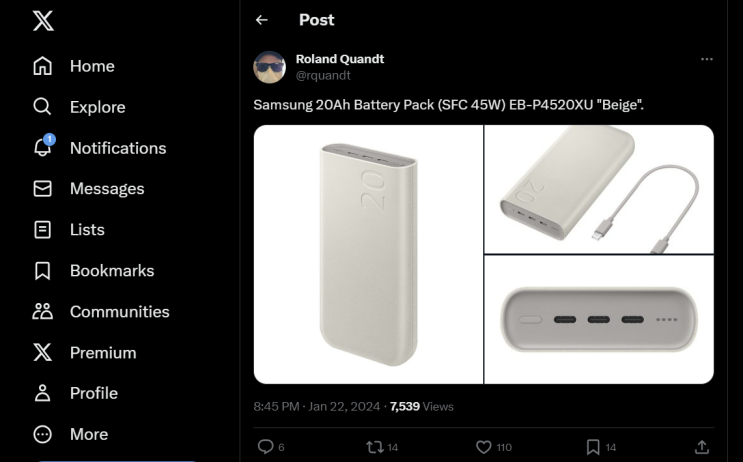
Task: Open the @rquandt handle link
Action: coord(323,75)
